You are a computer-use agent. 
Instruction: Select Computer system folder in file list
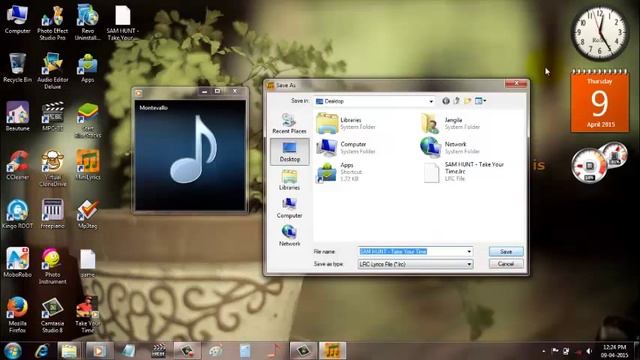tap(347, 147)
